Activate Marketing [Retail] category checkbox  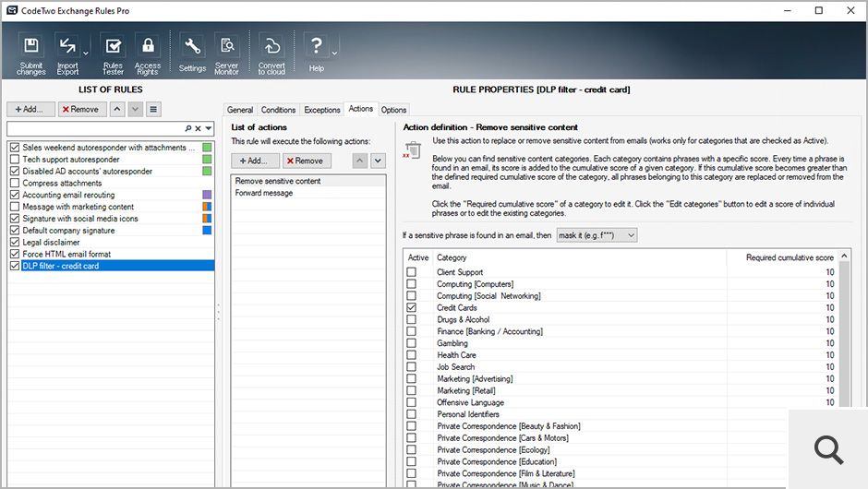(411, 390)
